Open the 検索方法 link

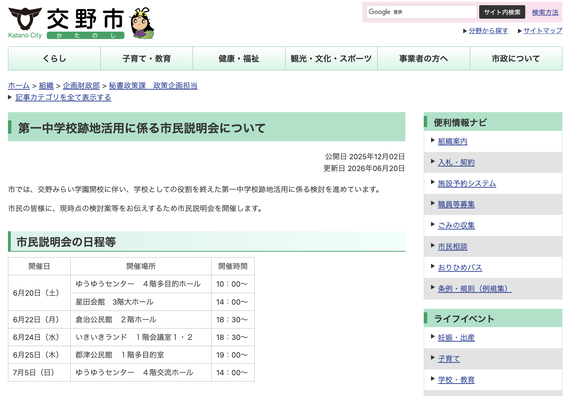pyautogui.click(x=545, y=13)
